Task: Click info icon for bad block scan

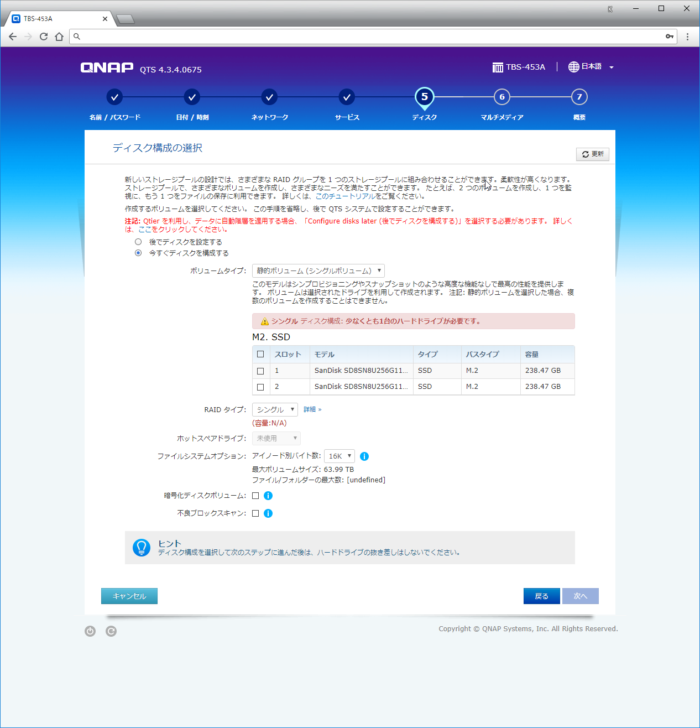Action: pyautogui.click(x=268, y=513)
